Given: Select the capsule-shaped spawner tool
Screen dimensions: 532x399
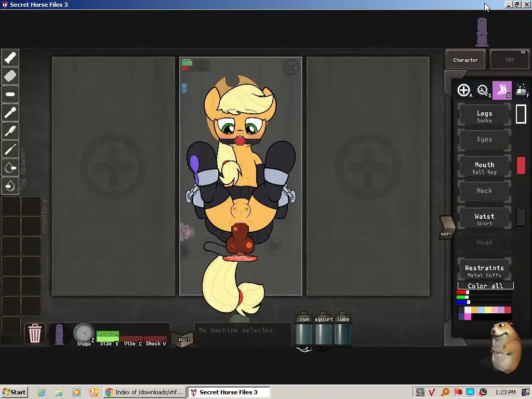Looking at the screenshot, I should [x=10, y=95].
